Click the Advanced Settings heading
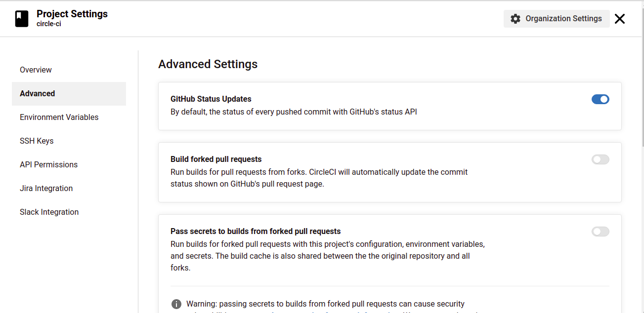Image resolution: width=644 pixels, height=313 pixels. (x=208, y=64)
